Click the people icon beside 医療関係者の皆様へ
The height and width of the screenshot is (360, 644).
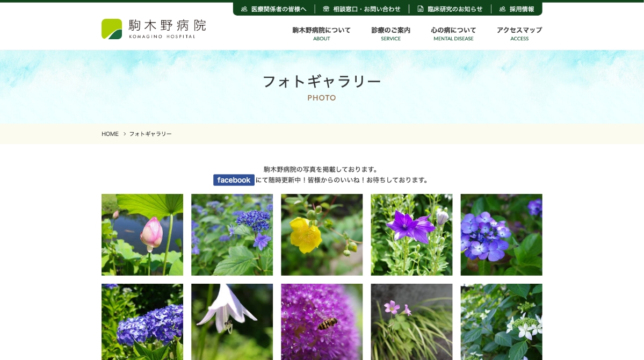(244, 9)
